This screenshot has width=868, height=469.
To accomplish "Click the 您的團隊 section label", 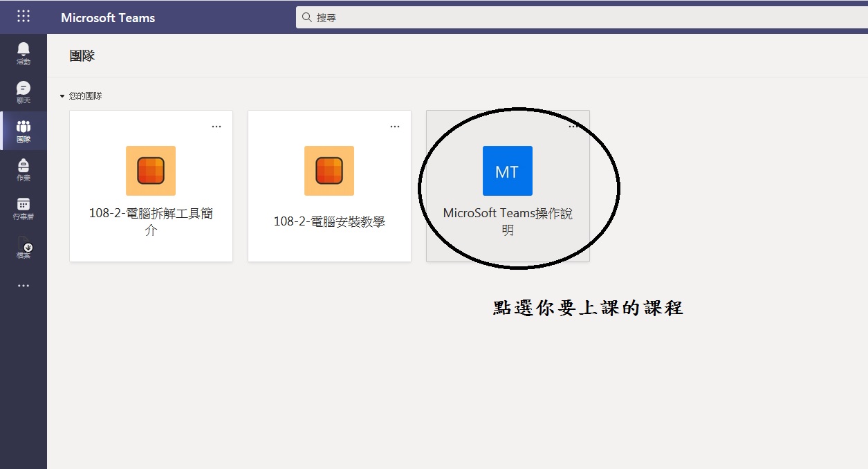I will tap(85, 96).
